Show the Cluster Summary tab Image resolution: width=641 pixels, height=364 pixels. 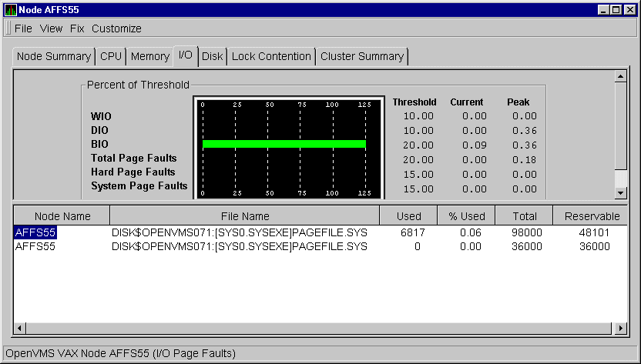click(x=361, y=56)
